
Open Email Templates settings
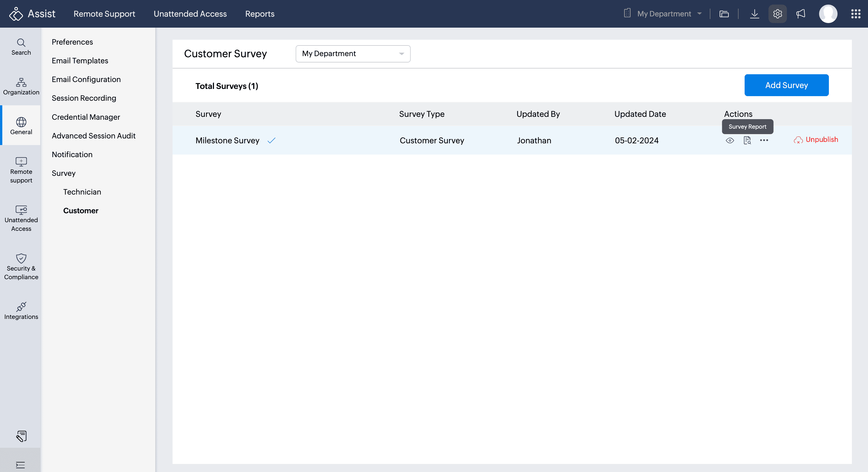tap(80, 61)
